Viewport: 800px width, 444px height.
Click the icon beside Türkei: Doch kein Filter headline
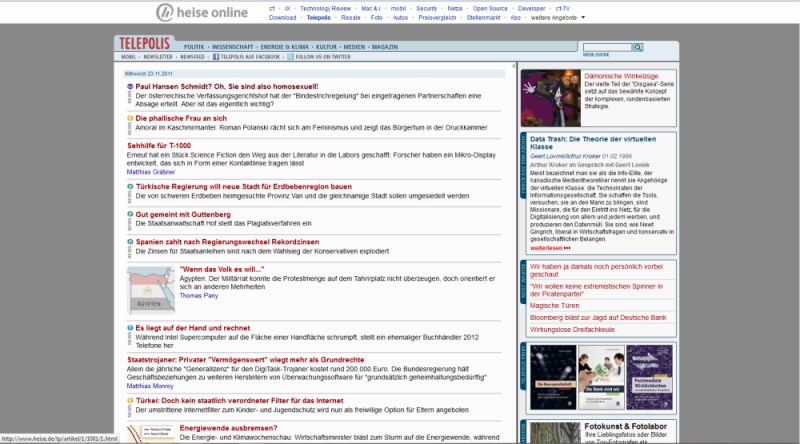point(130,401)
